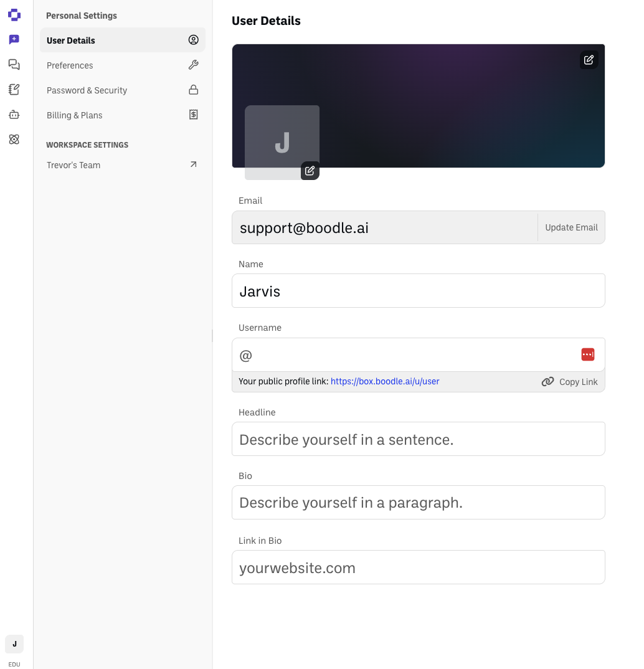Open the box.boodle.ai/u/user profile link
The height and width of the screenshot is (669, 644).
click(385, 381)
